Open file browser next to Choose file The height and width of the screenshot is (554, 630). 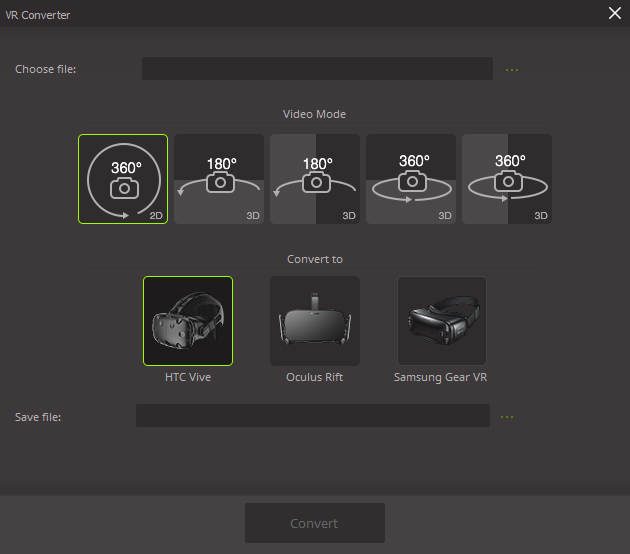(x=512, y=69)
